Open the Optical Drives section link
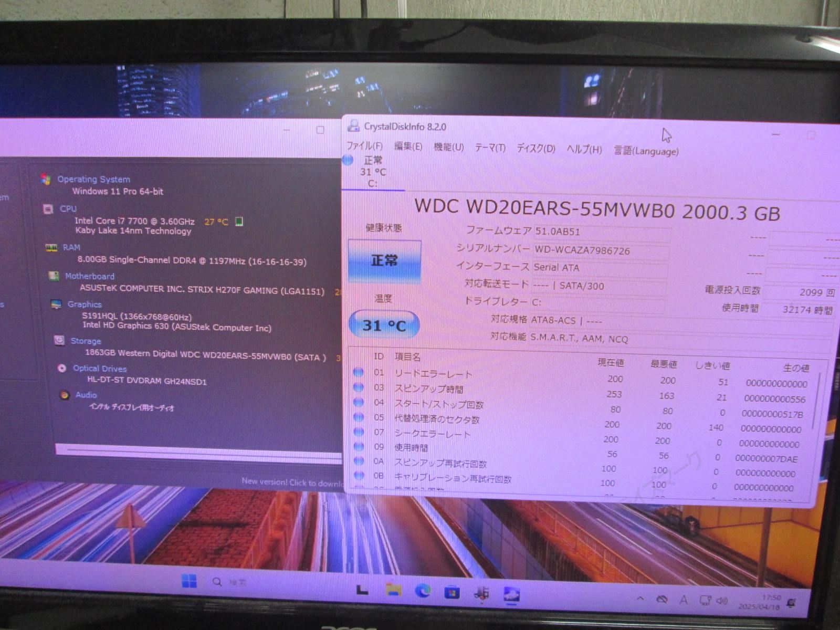Viewport: 840px width, 630px height. pos(100,369)
